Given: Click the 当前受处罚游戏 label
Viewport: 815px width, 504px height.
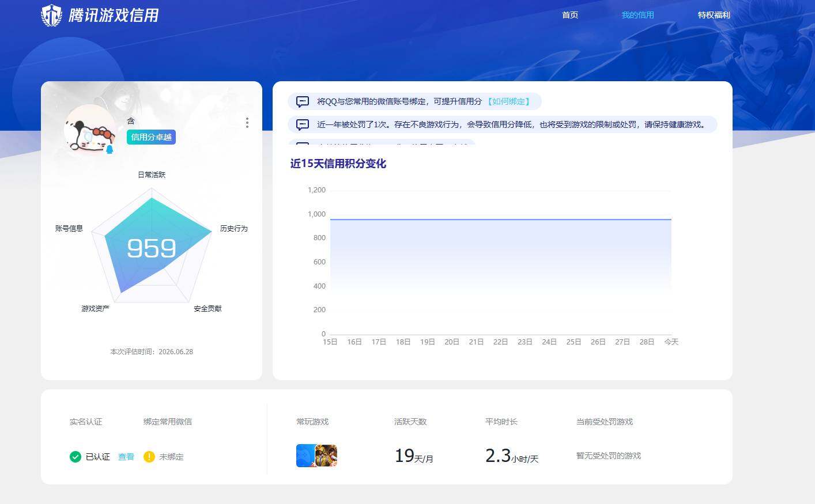Looking at the screenshot, I should tap(605, 422).
